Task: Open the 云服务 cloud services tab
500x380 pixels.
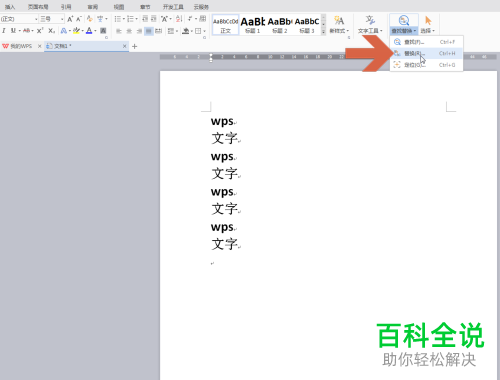Action: pos(201,7)
